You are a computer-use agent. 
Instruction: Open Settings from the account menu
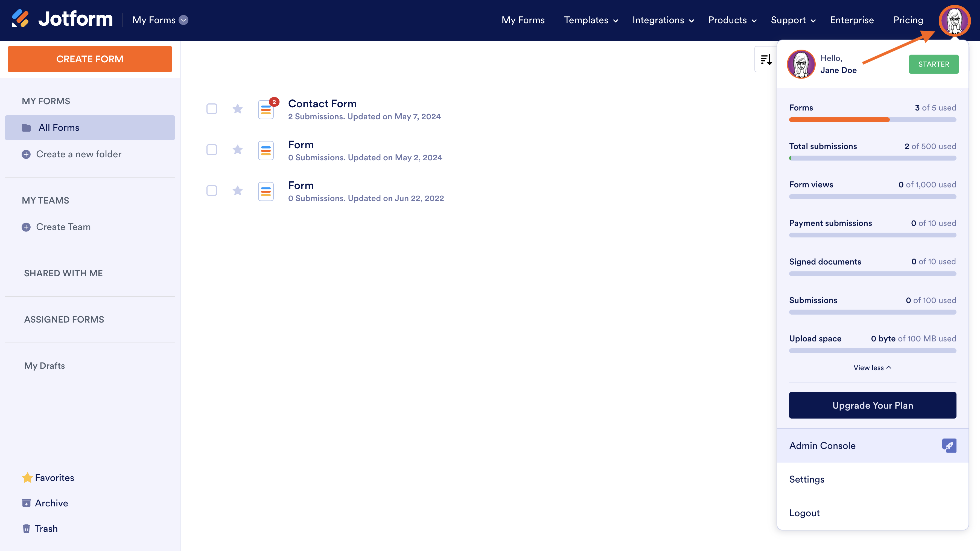pyautogui.click(x=807, y=479)
